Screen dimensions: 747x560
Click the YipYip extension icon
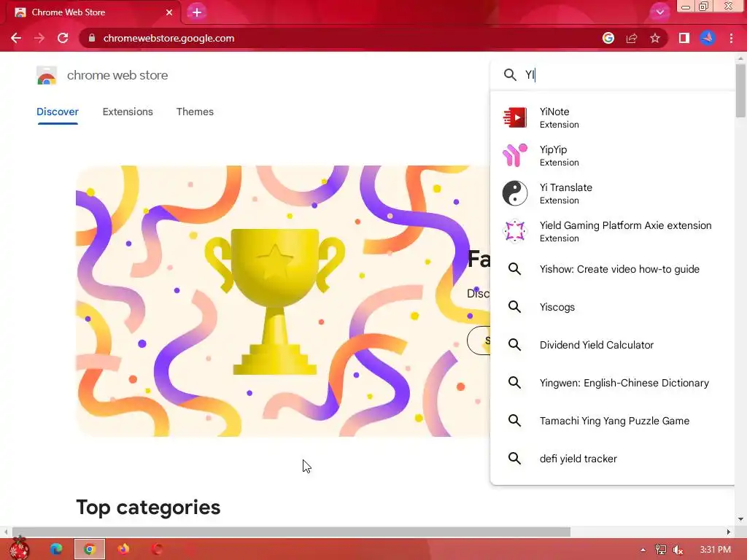click(515, 155)
